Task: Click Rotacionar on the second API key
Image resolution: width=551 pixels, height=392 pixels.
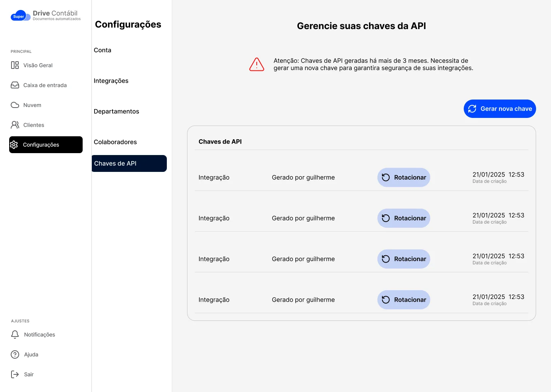Action: [x=404, y=218]
